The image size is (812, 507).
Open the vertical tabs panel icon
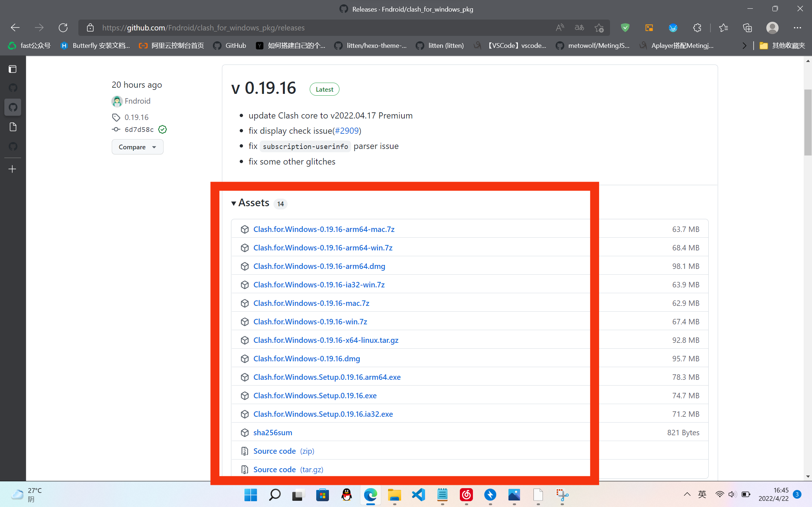click(x=13, y=69)
